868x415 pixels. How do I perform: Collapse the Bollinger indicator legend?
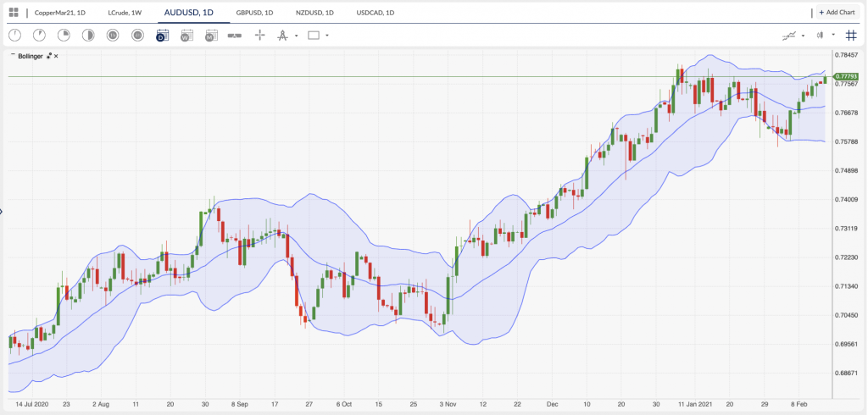(12, 56)
